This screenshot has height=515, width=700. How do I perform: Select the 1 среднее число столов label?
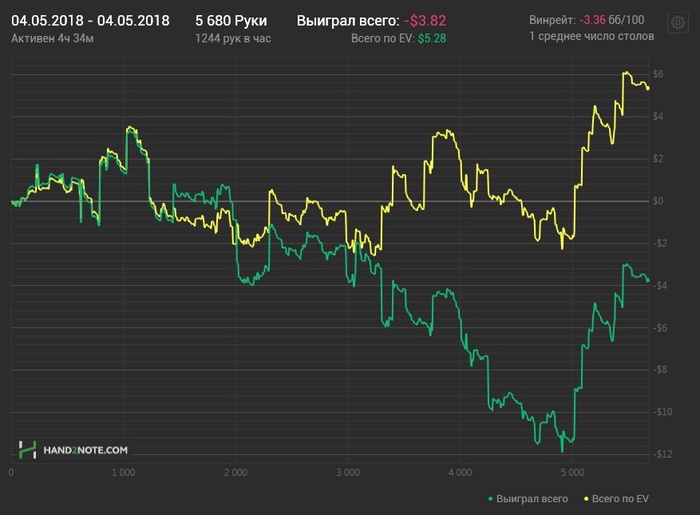(x=592, y=37)
